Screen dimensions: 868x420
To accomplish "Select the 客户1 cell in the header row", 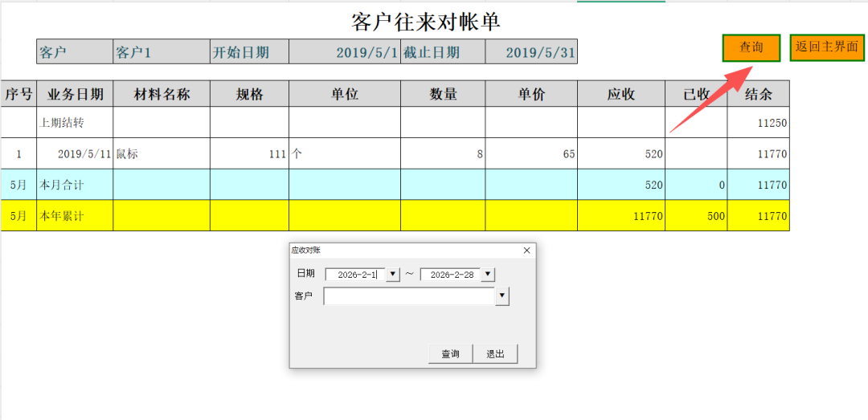I will (161, 53).
